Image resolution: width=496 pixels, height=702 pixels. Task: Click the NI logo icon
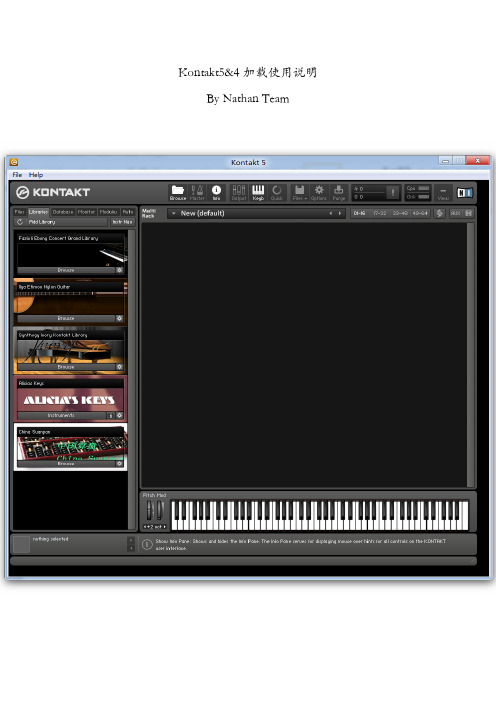tap(465, 193)
